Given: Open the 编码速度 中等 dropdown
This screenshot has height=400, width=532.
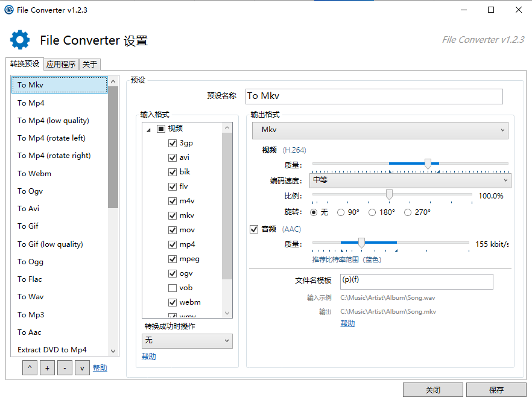Looking at the screenshot, I should [x=410, y=180].
